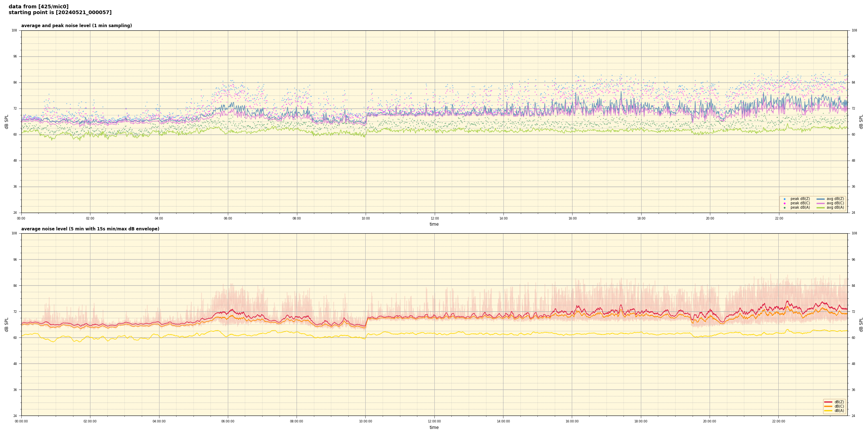Click the 22:00 tick label on top chart

[779, 218]
